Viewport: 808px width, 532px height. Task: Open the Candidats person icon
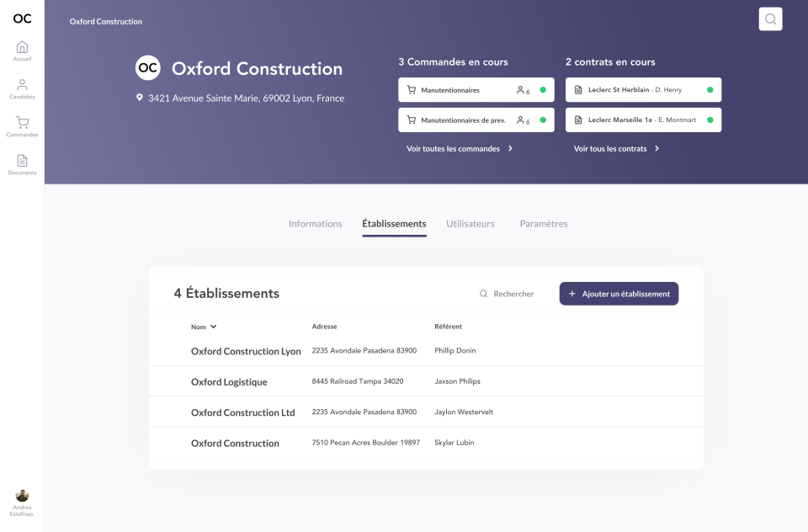pos(22,84)
